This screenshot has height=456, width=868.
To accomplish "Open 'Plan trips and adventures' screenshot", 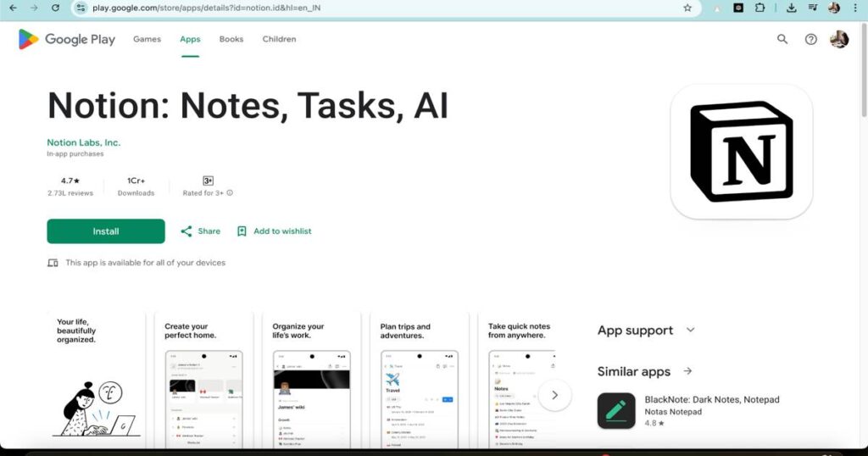I will (420, 379).
